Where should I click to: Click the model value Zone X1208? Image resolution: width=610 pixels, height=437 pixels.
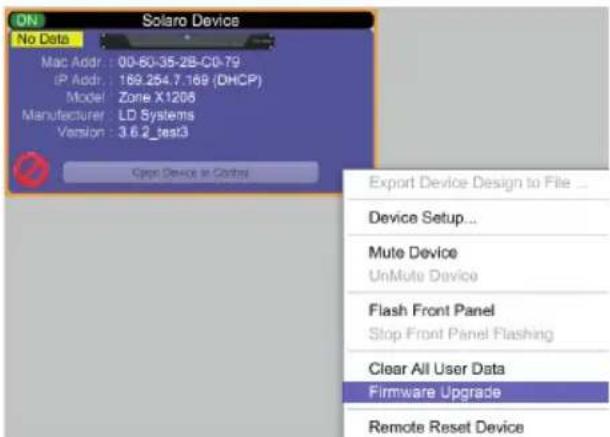pyautogui.click(x=157, y=98)
